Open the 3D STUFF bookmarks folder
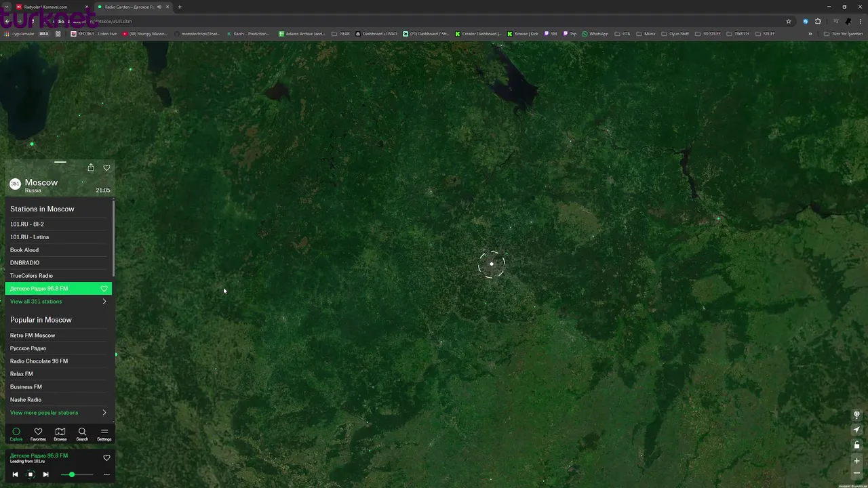 click(x=708, y=34)
